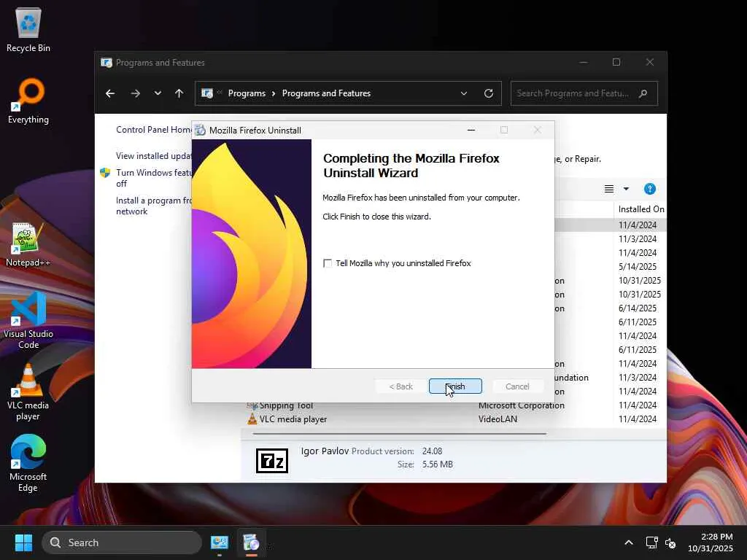Viewport: 747px width, 560px height.
Task: Open the network status tray icon
Action: 651,542
